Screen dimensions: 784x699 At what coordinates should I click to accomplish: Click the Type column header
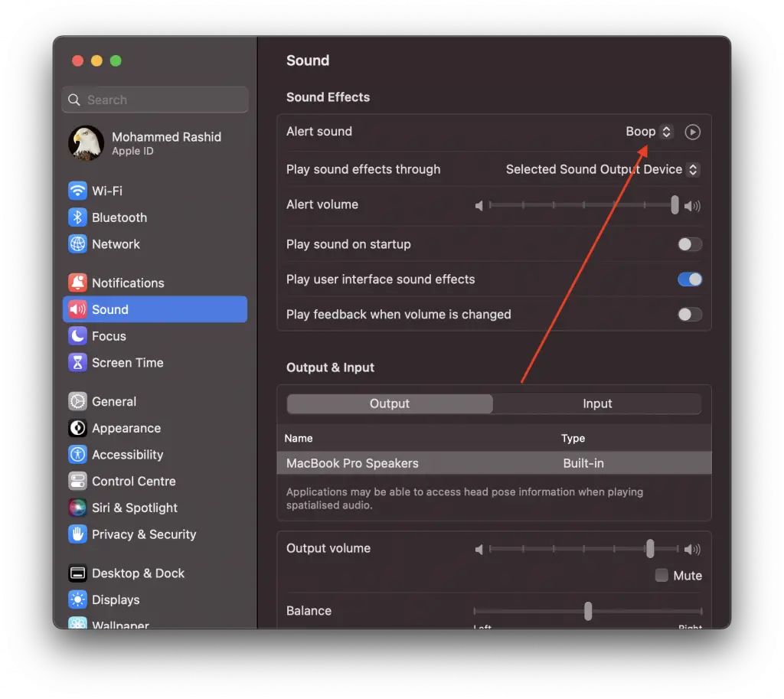pos(573,439)
